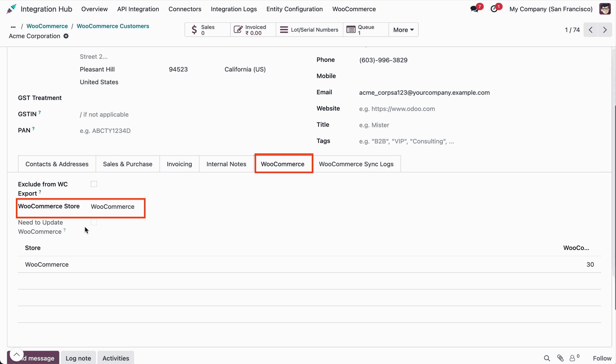Open the Queue stat button
The image size is (616, 364).
point(366,30)
